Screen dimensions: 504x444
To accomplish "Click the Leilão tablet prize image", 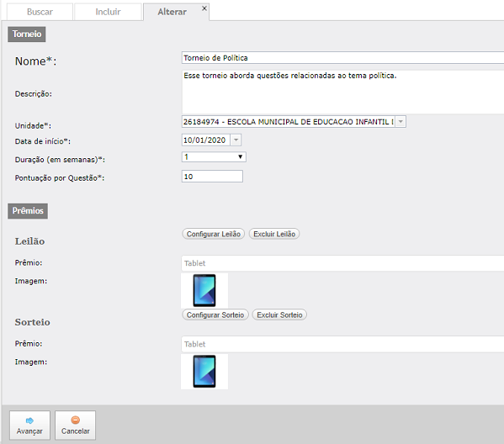I will 204,290.
